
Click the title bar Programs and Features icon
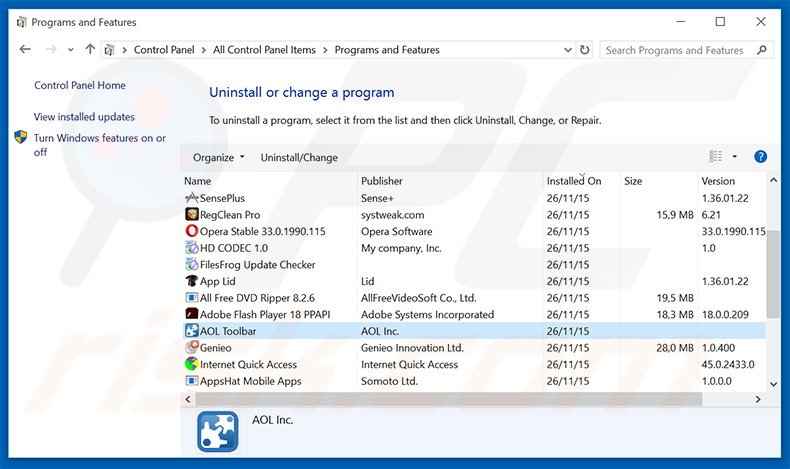coord(21,22)
